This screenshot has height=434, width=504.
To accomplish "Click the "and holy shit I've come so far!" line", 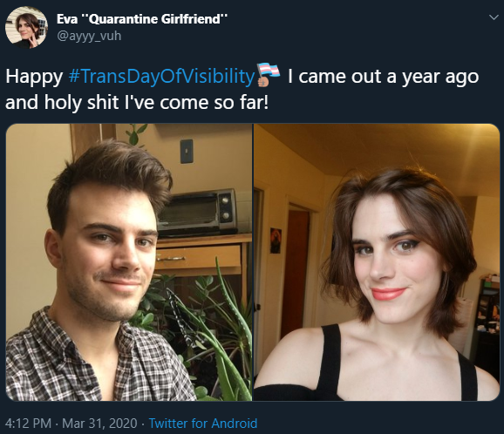I will (x=137, y=103).
